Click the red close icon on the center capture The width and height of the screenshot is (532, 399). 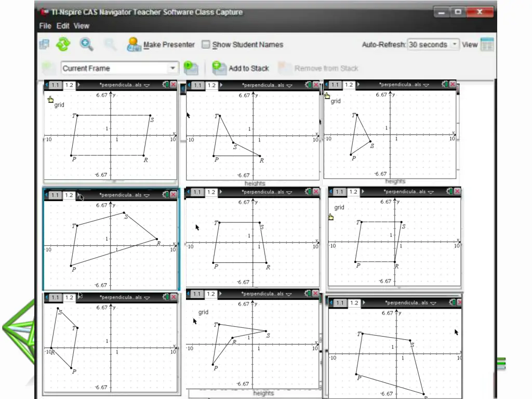(316, 192)
